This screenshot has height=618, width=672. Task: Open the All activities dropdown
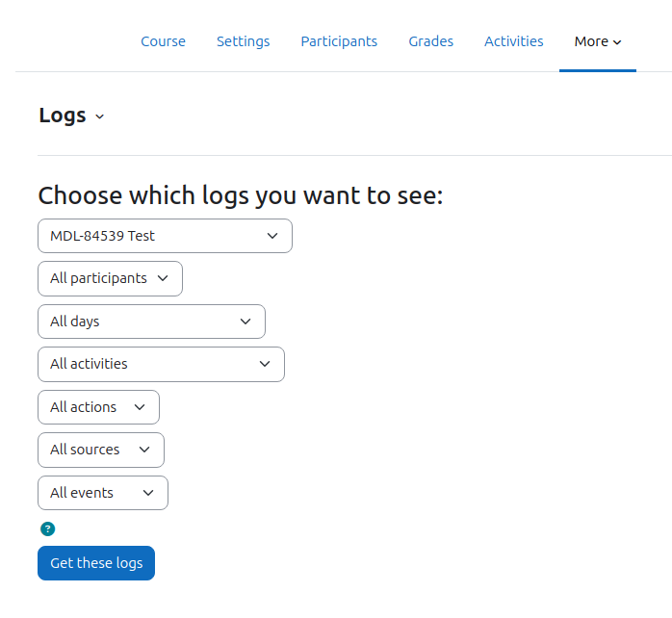click(x=161, y=364)
